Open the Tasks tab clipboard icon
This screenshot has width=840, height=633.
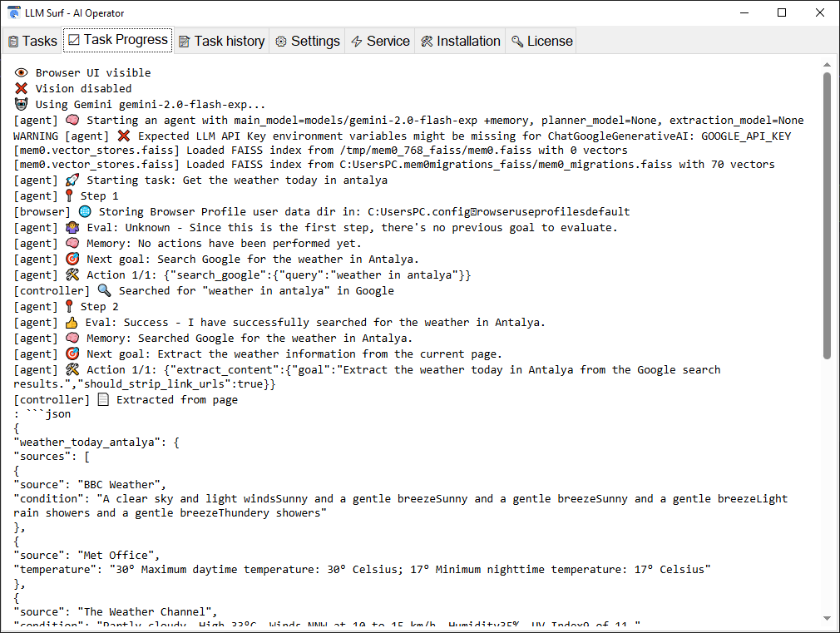pyautogui.click(x=13, y=42)
